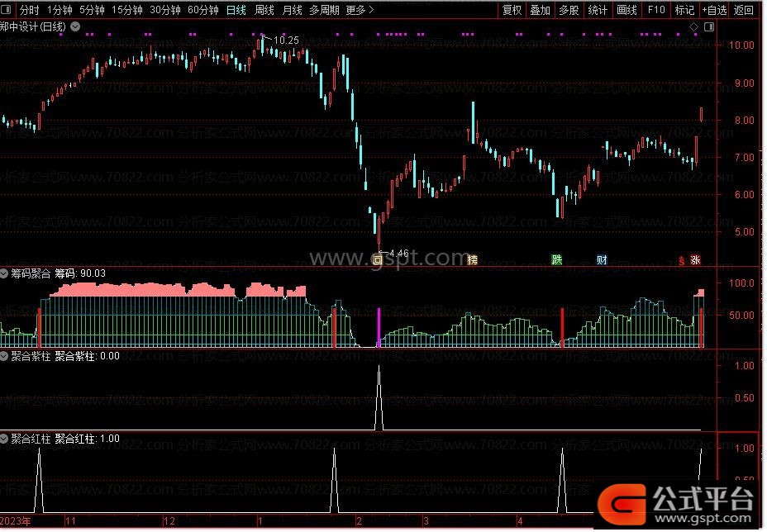
Task: Click the 100.0 value on 筹码聚合 axis
Action: pyautogui.click(x=741, y=283)
